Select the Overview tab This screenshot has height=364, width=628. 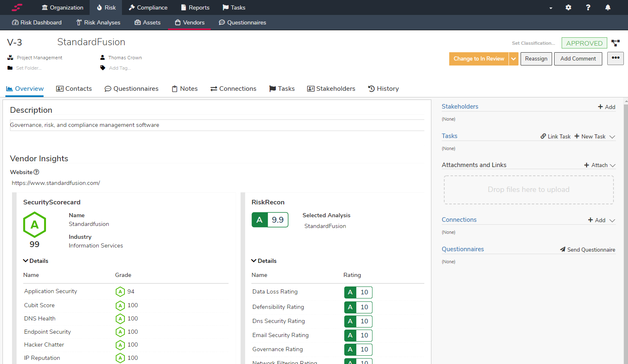(x=25, y=89)
